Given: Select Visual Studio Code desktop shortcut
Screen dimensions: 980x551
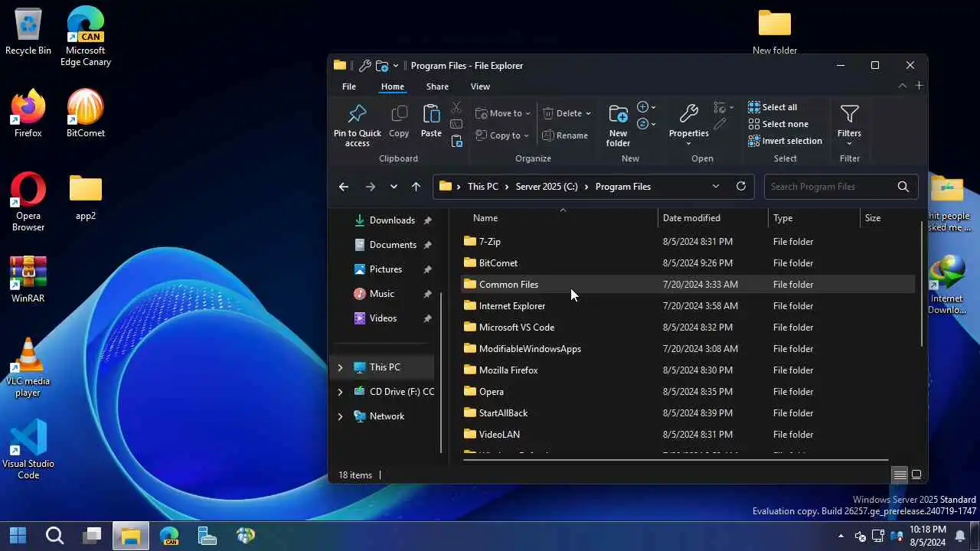Looking at the screenshot, I should (x=28, y=449).
